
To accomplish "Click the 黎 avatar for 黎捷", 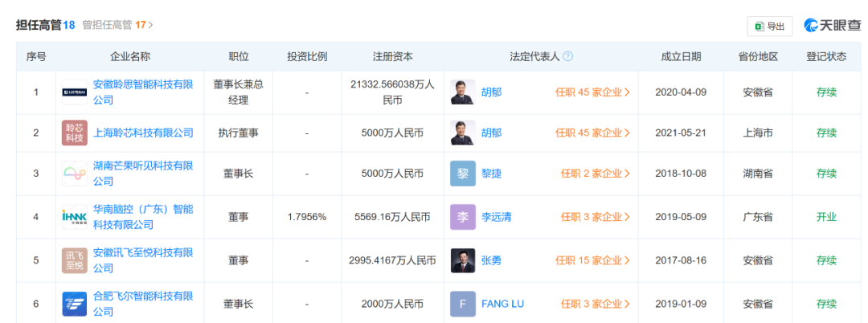I will coord(463,174).
